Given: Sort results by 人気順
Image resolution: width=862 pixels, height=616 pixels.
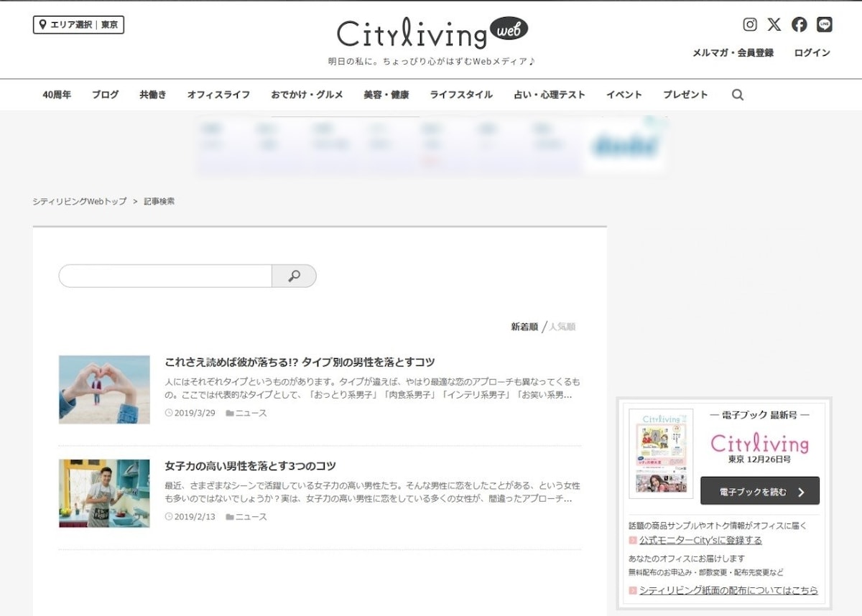Looking at the screenshot, I should (562, 327).
